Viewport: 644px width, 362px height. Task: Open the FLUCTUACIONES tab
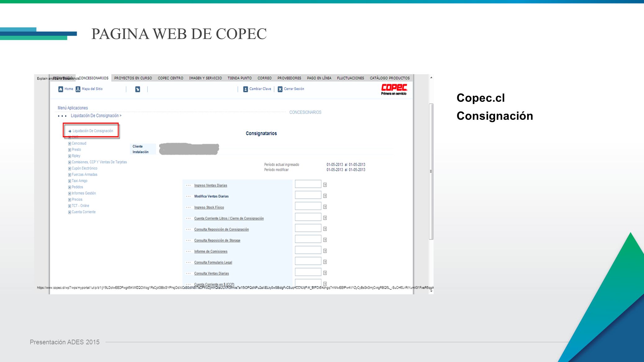coord(350,78)
